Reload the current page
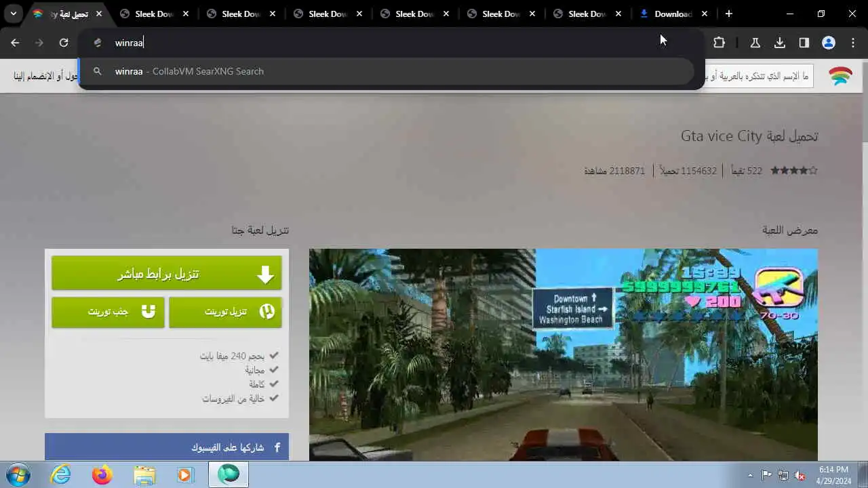This screenshot has height=488, width=868. tap(64, 43)
